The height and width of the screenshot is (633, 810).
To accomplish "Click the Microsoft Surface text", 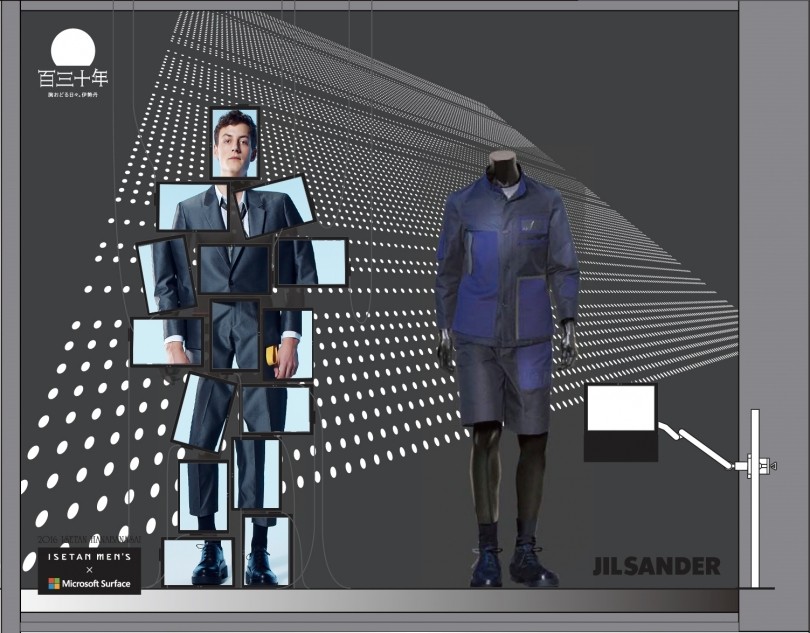I will (x=97, y=583).
